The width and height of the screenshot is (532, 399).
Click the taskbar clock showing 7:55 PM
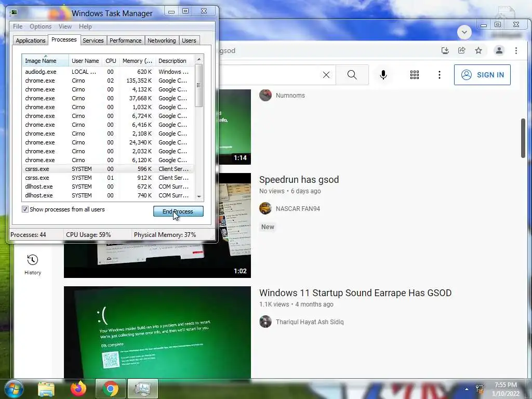point(506,389)
